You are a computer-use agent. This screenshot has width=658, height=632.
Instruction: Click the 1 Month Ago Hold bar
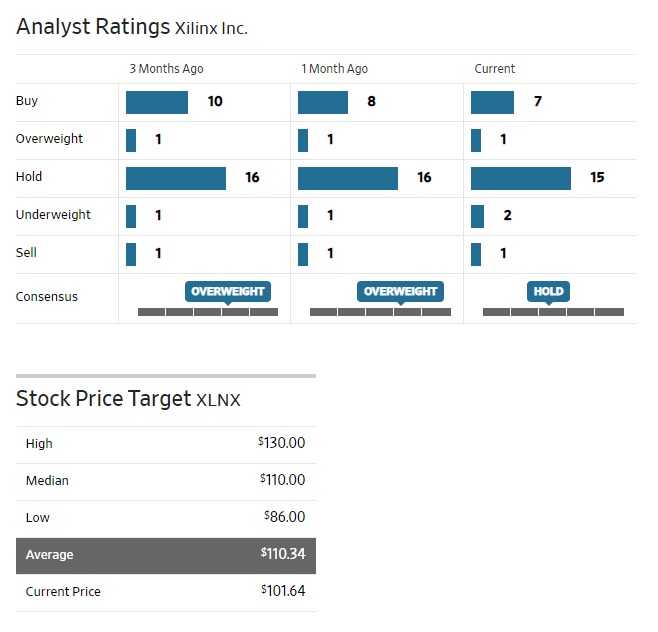348,178
